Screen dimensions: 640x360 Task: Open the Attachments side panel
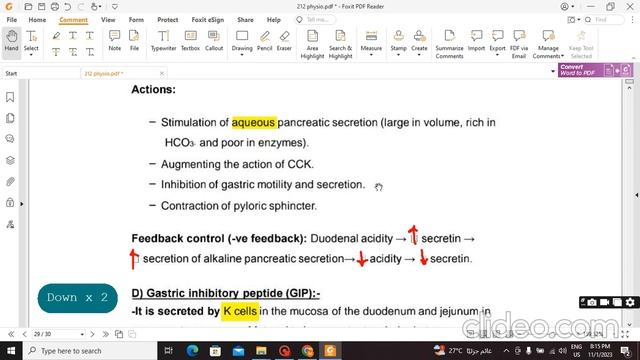click(10, 182)
